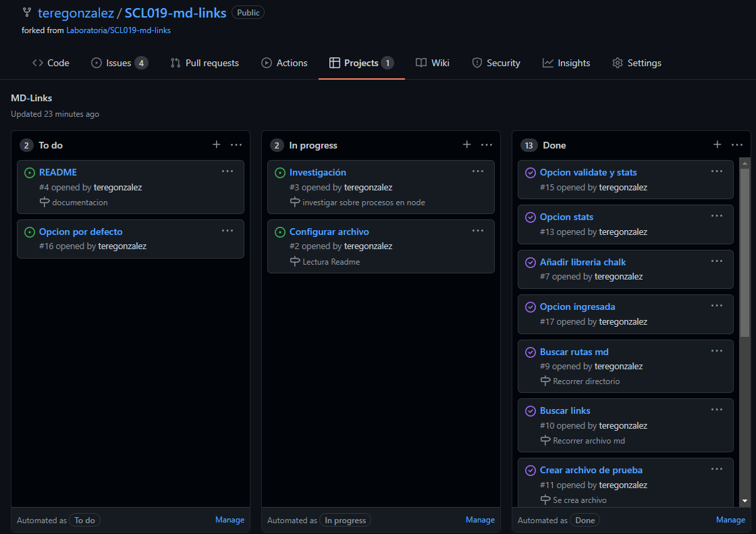Image resolution: width=756 pixels, height=534 pixels.
Task: Open the Buscar rutas md card menu
Action: click(716, 350)
